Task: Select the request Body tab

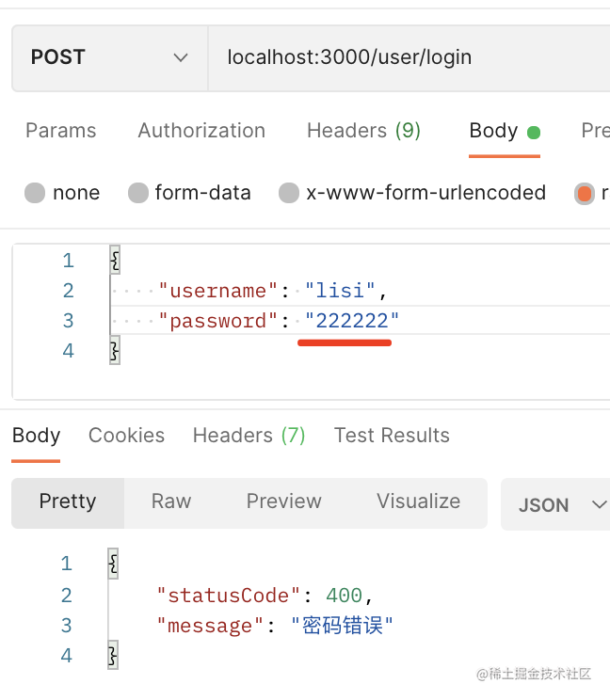Action: point(494,131)
